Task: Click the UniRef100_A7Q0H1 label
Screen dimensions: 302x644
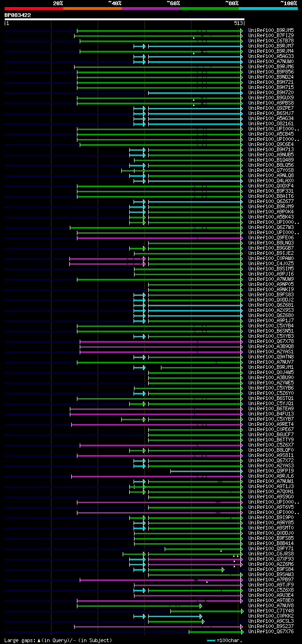Action: click(x=271, y=491)
